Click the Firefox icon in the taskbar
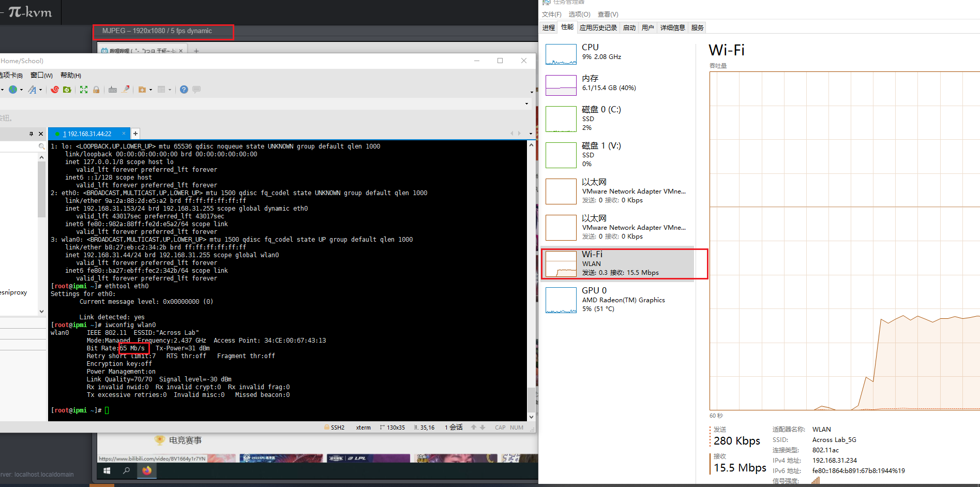 [x=147, y=471]
